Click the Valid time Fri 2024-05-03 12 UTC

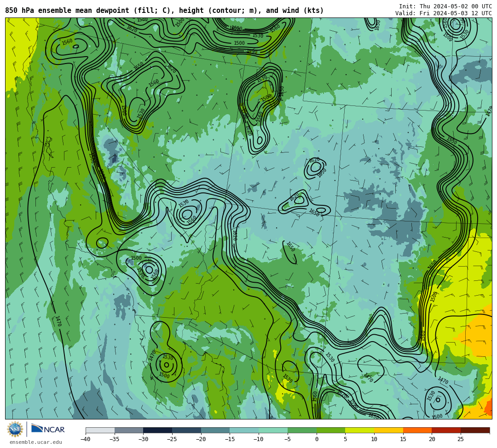tap(444, 13)
